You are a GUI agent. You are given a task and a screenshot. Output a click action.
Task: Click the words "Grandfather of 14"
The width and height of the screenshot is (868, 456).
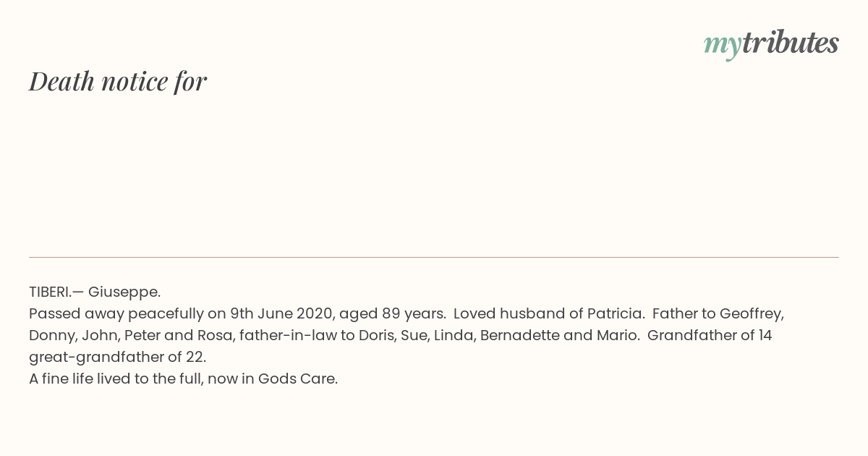tap(710, 335)
